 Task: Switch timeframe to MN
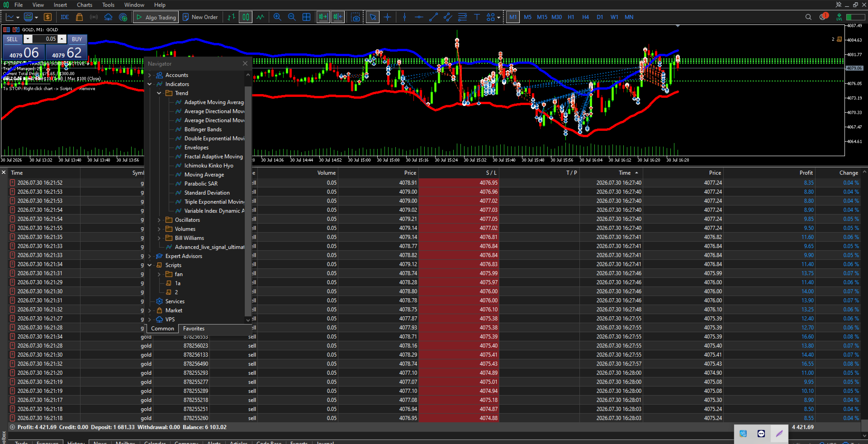629,17
